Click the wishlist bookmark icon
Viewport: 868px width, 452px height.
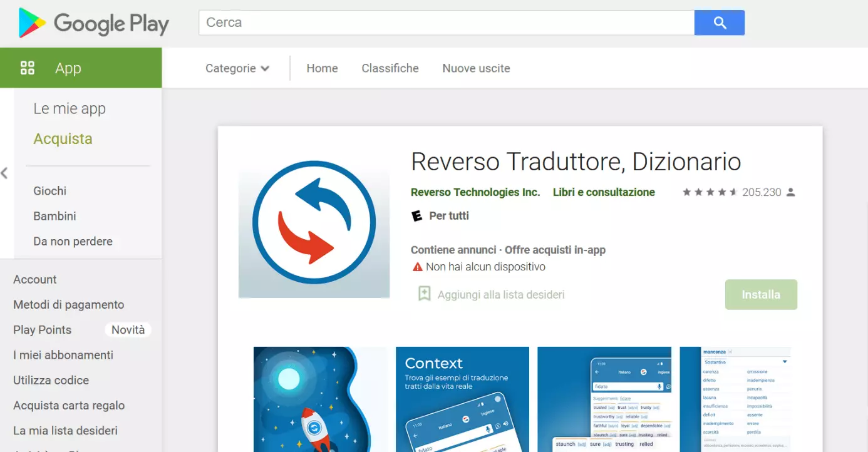point(424,294)
